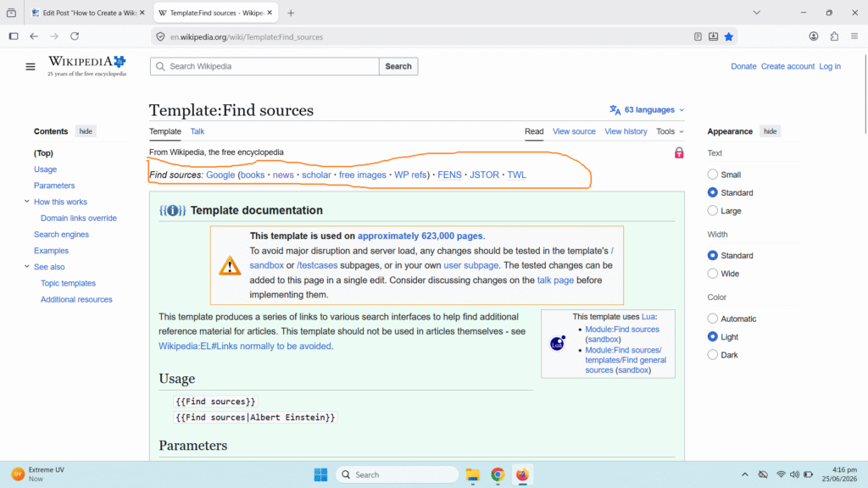868x488 pixels.
Task: Open the Wikipedia main menu hamburger icon
Action: (31, 67)
